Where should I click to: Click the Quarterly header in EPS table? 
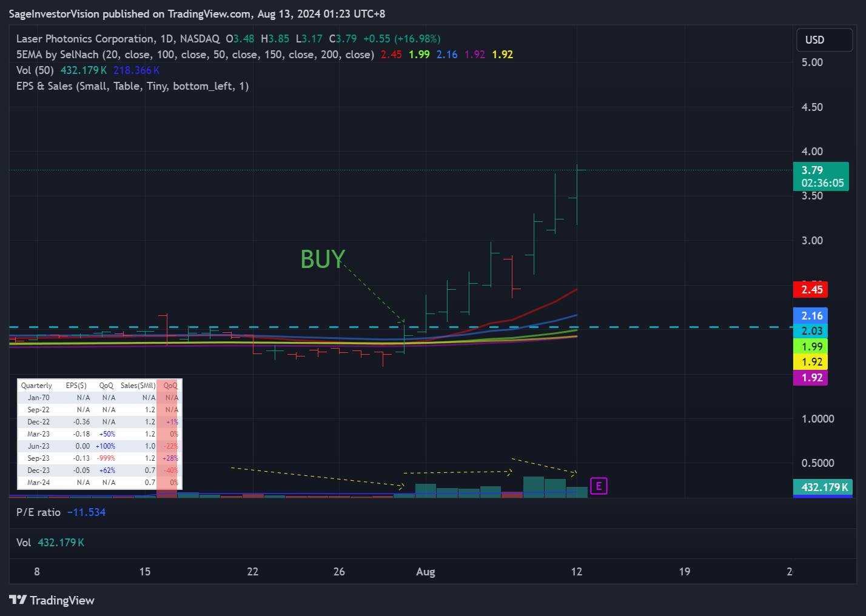(36, 386)
